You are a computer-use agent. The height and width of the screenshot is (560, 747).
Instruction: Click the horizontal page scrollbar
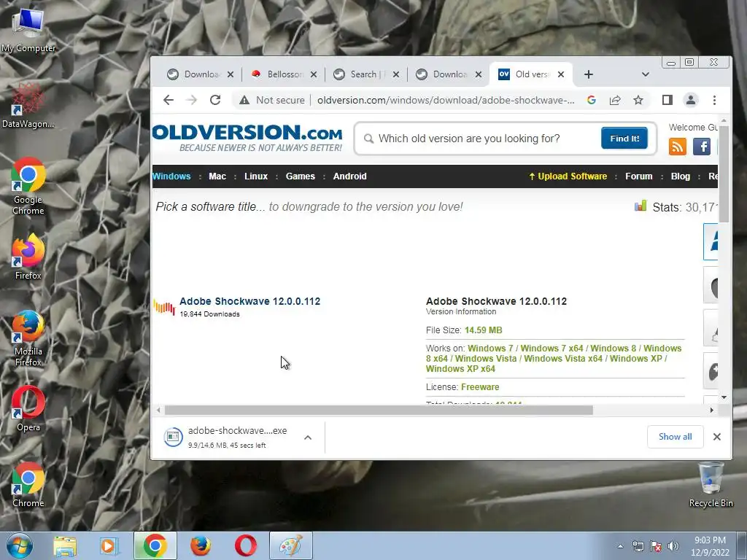point(379,410)
